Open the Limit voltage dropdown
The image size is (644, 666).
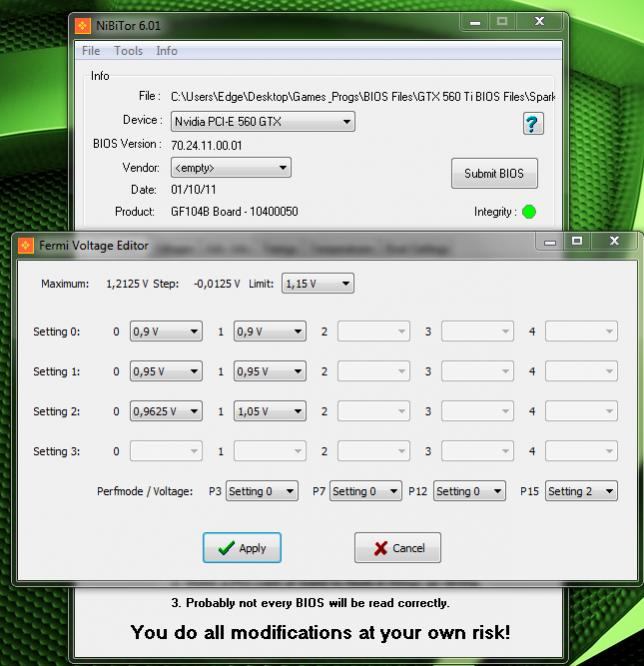(318, 283)
